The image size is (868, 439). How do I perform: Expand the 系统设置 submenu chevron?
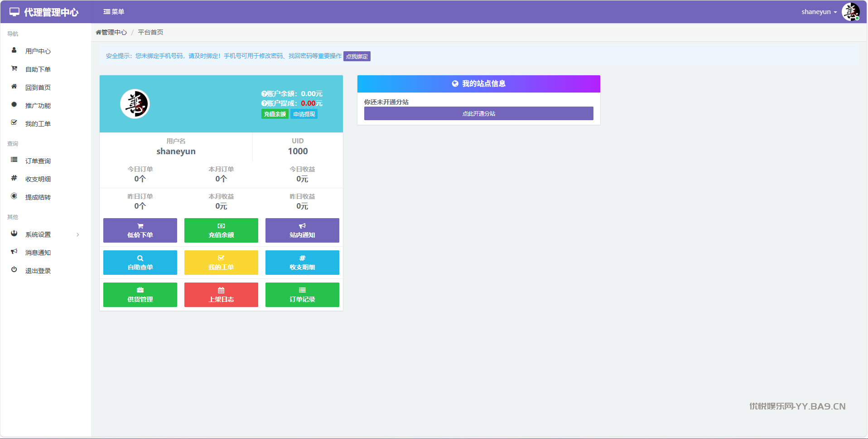[x=78, y=234]
